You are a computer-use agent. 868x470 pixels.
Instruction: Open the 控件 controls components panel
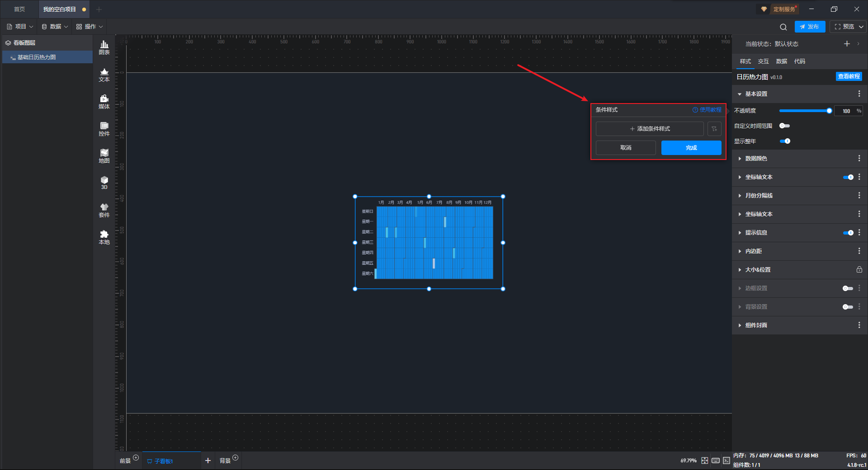[104, 129]
